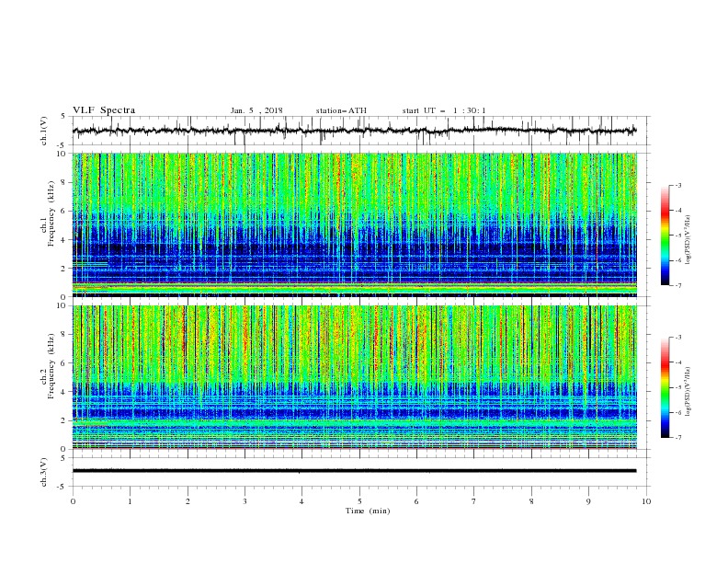This screenshot has width=728, height=563.
Task: Click the "5" tick on ch.1(V) waveform axis
Action: coord(63,116)
